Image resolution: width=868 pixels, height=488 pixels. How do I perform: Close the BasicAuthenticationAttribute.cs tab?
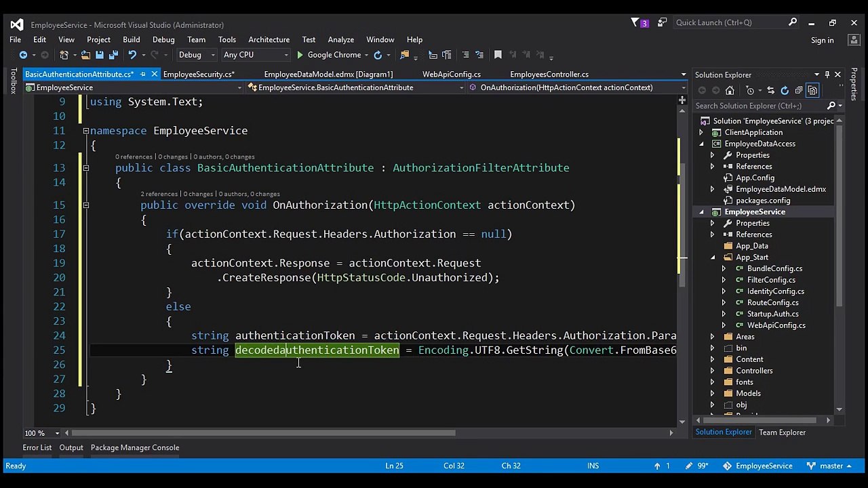(154, 75)
